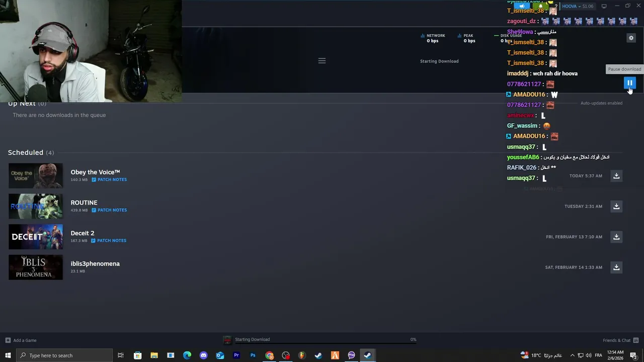Click 'There are no downloads in the queue'
This screenshot has height=362, width=644.
tap(59, 115)
